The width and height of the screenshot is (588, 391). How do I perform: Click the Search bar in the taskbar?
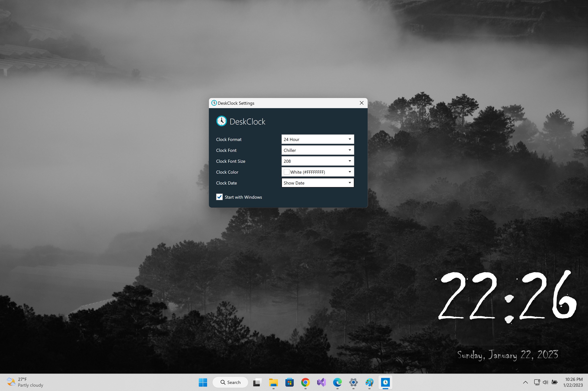tap(230, 382)
